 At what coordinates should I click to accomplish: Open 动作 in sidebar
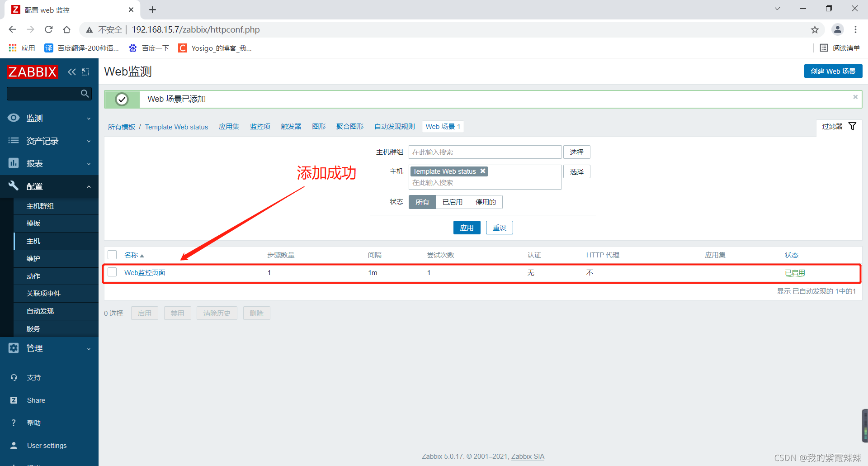[56, 276]
